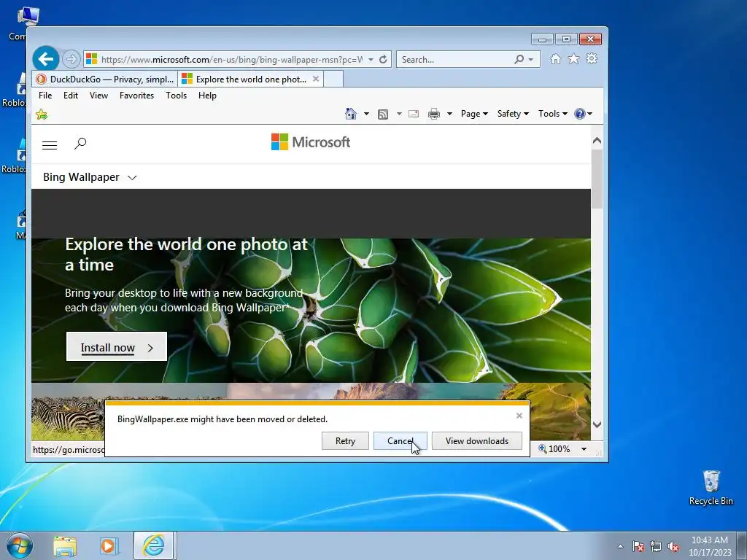
Task: Click into the Search... box
Action: tap(455, 60)
